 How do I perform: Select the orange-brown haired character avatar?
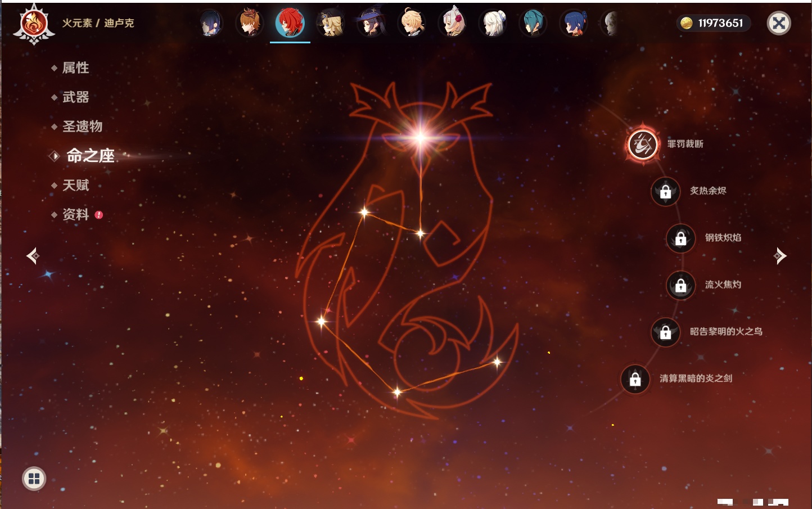pos(250,23)
